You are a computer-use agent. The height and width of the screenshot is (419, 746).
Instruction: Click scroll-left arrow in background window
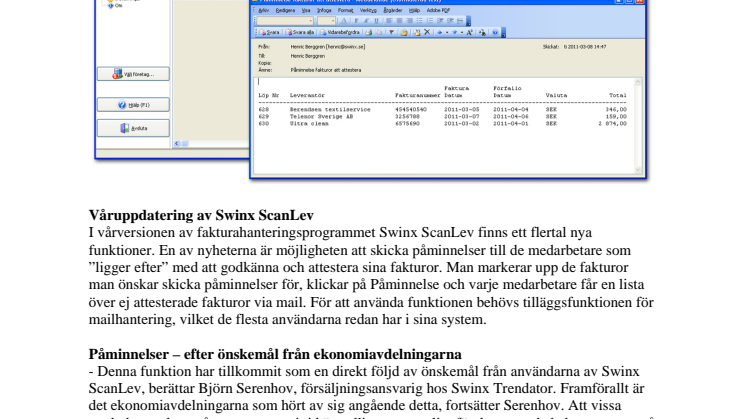click(x=177, y=143)
